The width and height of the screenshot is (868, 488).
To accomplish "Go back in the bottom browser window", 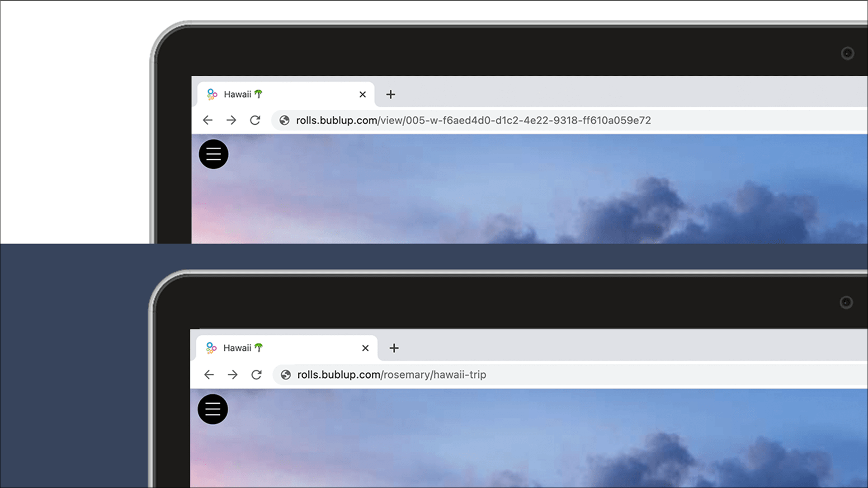I will click(x=209, y=375).
